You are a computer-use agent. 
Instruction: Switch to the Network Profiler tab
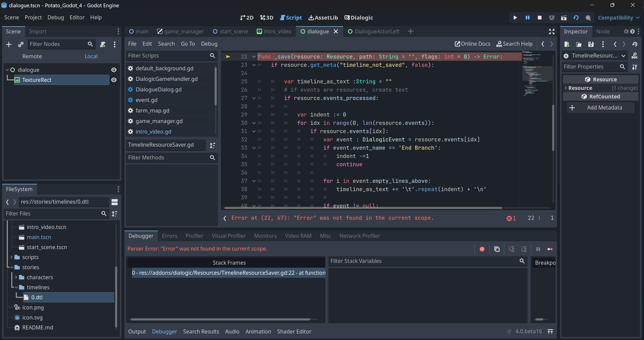tap(359, 236)
